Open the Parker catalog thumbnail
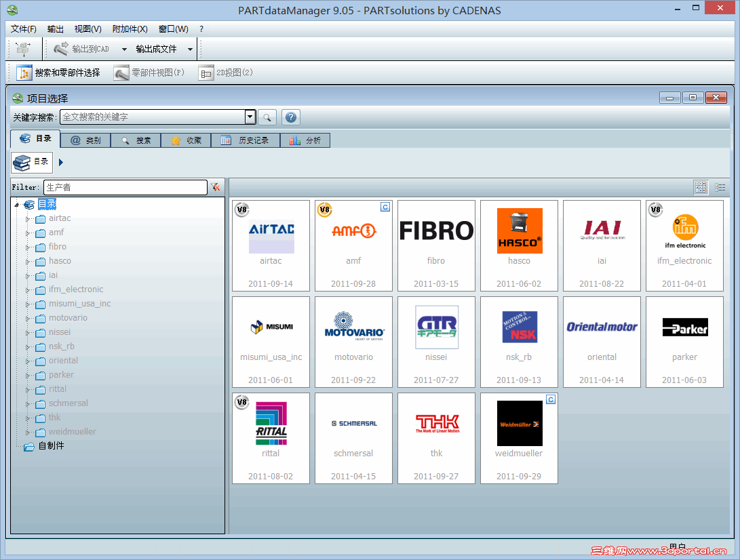The image size is (740, 560). pos(684,342)
